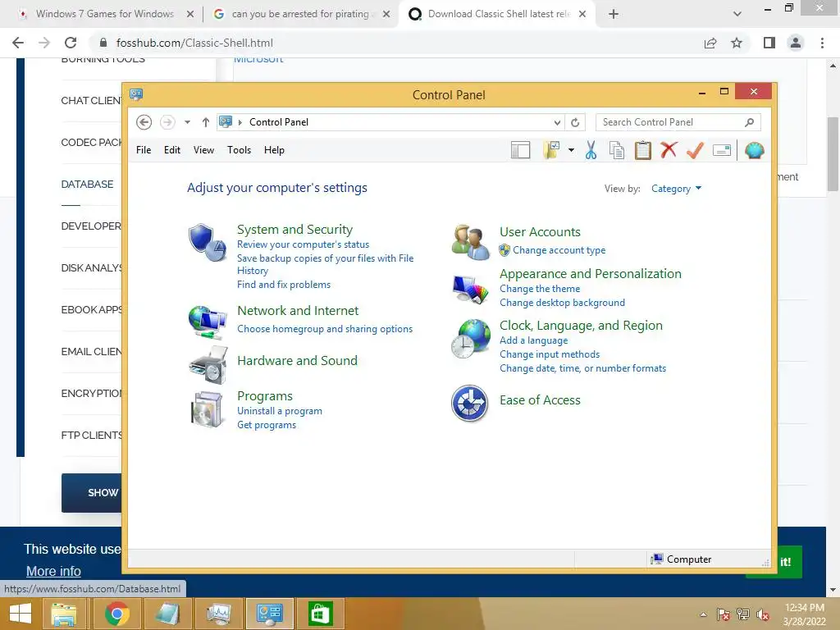Click the Get programs link
Screen dimensions: 840x630
(x=267, y=425)
